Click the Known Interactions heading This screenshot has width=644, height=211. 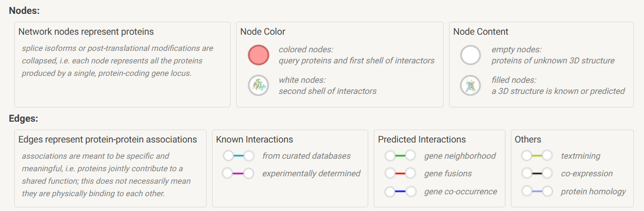coord(255,139)
